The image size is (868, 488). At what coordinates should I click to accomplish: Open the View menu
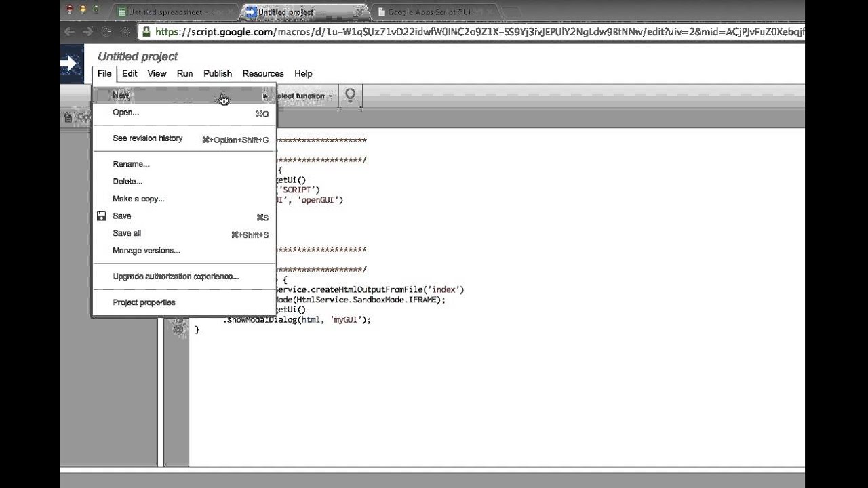(x=157, y=73)
